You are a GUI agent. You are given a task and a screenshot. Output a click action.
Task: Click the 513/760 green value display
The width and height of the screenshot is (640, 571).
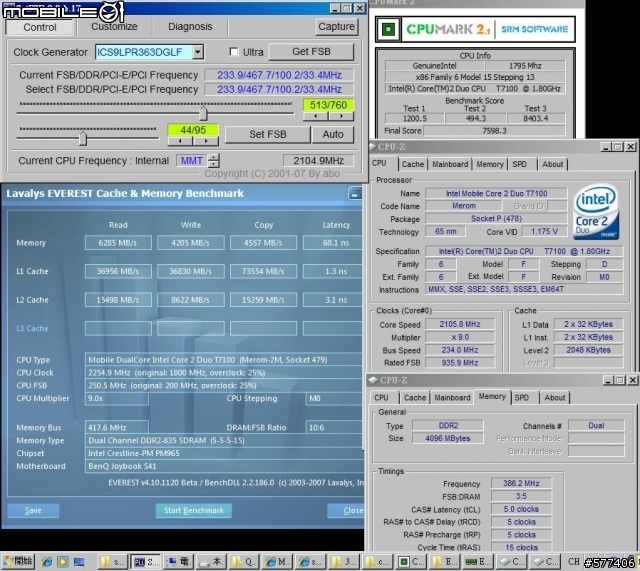328,105
